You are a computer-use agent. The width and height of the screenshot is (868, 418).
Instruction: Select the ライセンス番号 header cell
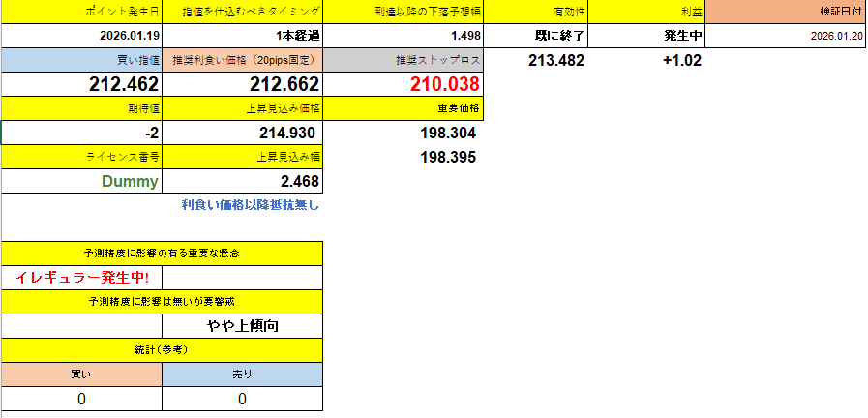tap(82, 157)
